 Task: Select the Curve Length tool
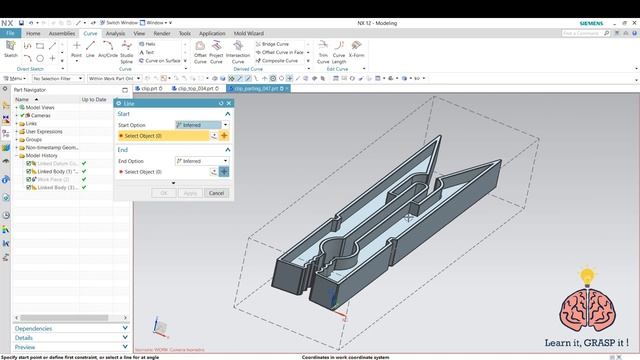coord(339,52)
